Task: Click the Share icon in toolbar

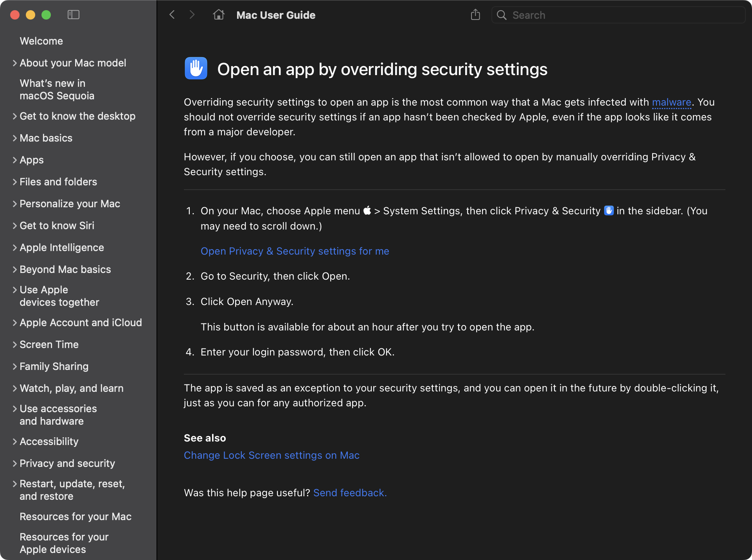Action: (475, 15)
